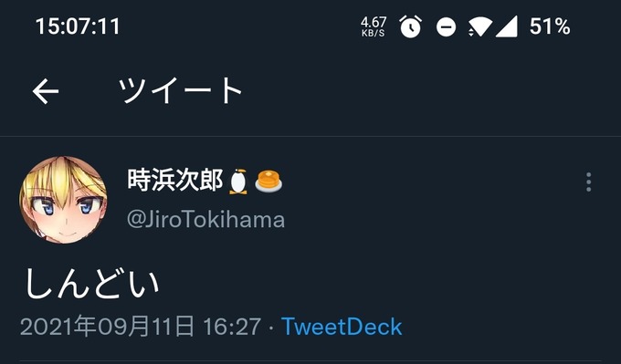Tap the tweet text しんどい

(x=92, y=284)
